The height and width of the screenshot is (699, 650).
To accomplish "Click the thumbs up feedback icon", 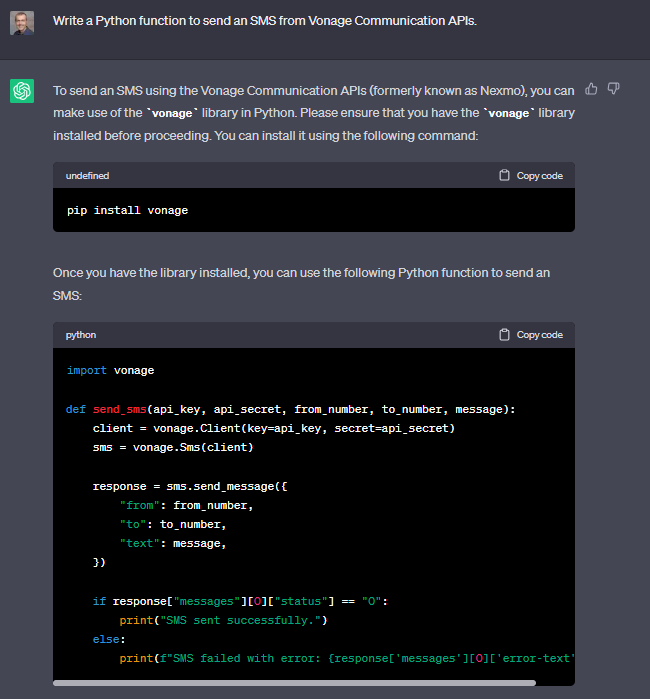I will [591, 89].
